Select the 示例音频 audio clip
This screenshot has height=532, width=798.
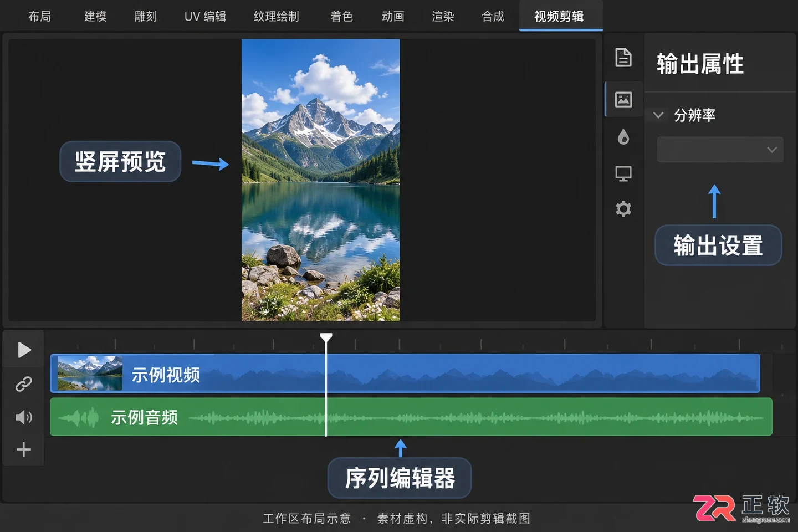(411, 417)
